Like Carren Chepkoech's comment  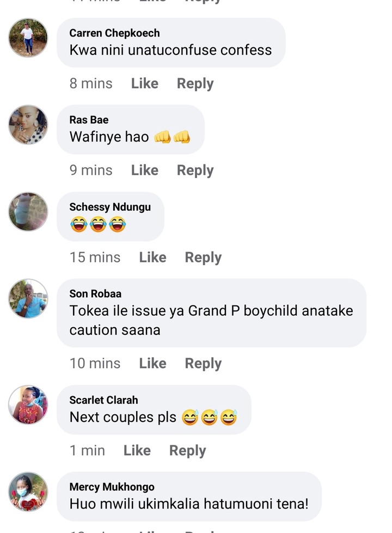[x=145, y=83]
